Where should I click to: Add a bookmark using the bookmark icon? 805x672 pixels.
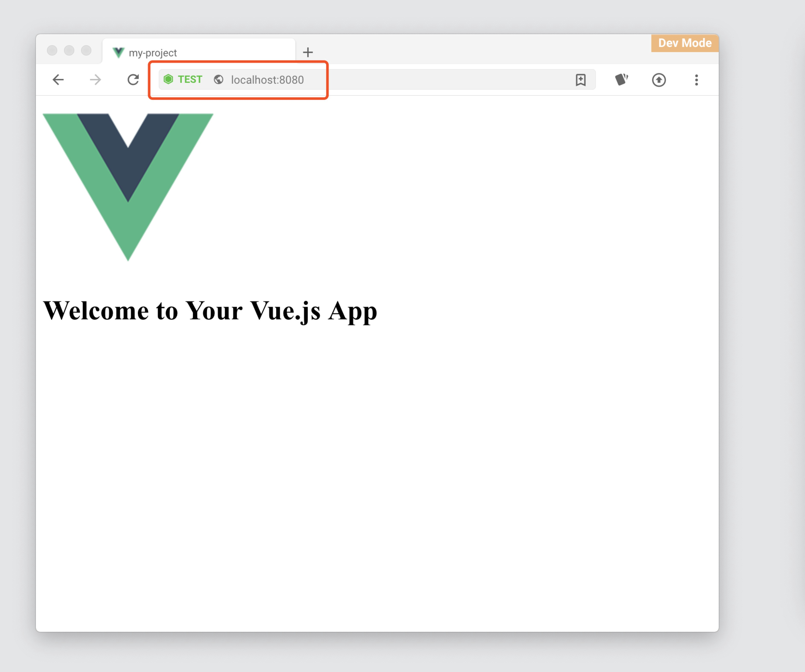581,80
